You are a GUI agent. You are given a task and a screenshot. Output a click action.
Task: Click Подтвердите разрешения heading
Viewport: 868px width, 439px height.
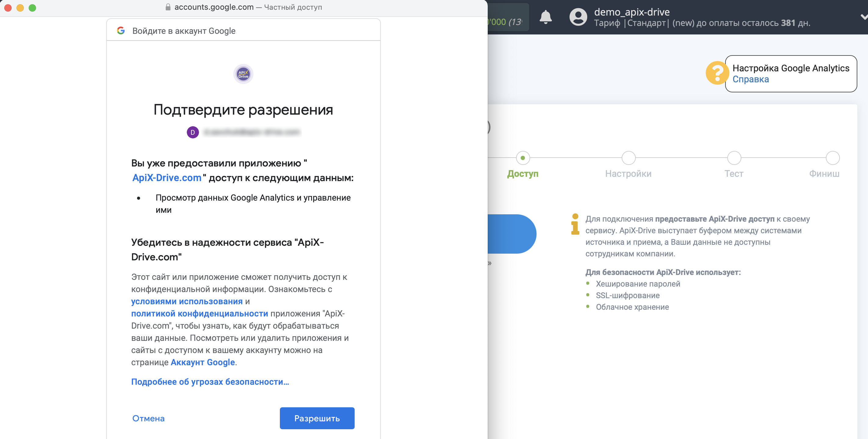(243, 109)
